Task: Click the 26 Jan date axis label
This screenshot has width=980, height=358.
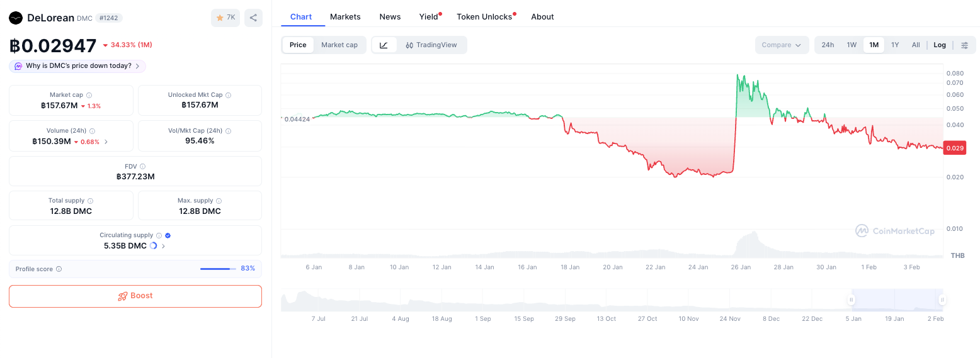Action: click(x=741, y=267)
